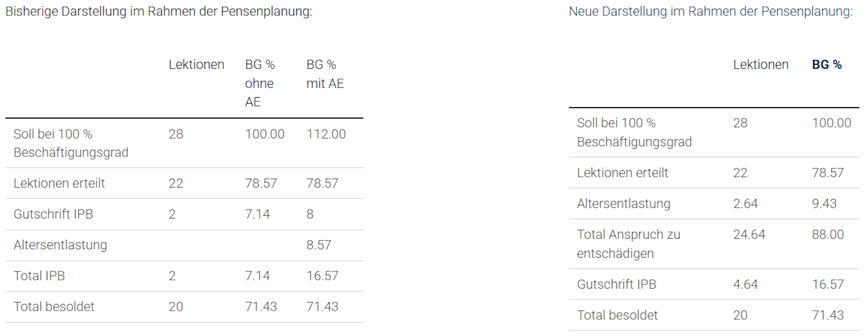Select 'Total besoldet' label in the old table

click(54, 307)
